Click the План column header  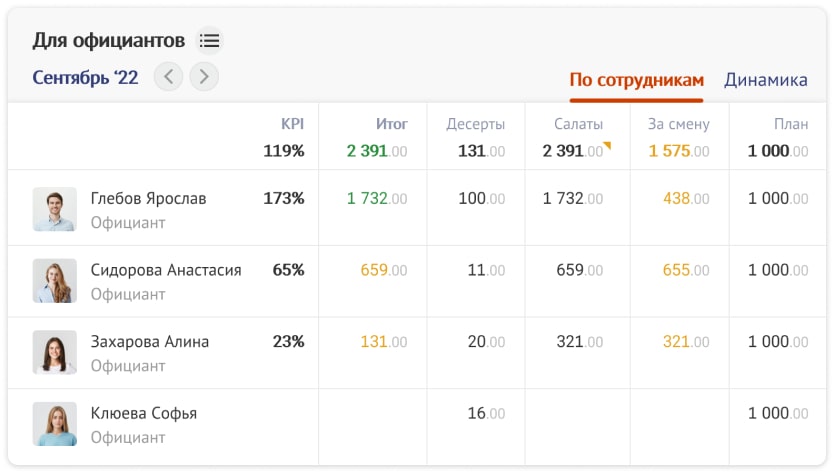click(791, 125)
